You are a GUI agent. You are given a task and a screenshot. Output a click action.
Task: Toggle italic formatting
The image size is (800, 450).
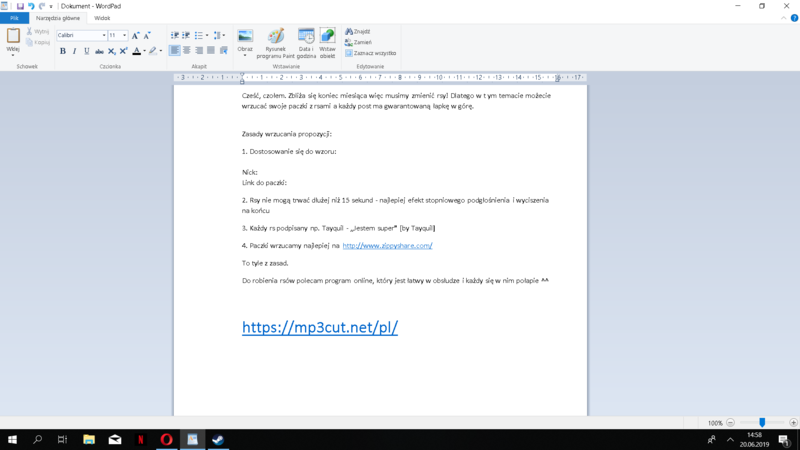coord(74,51)
